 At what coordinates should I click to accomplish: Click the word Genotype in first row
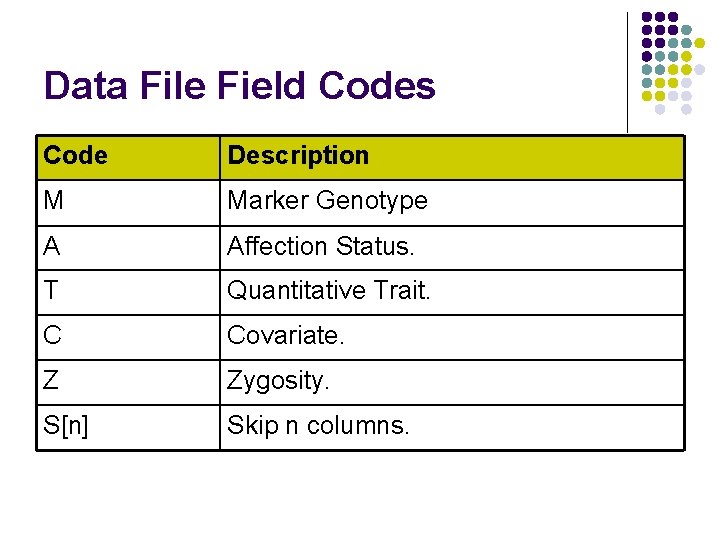[372, 202]
